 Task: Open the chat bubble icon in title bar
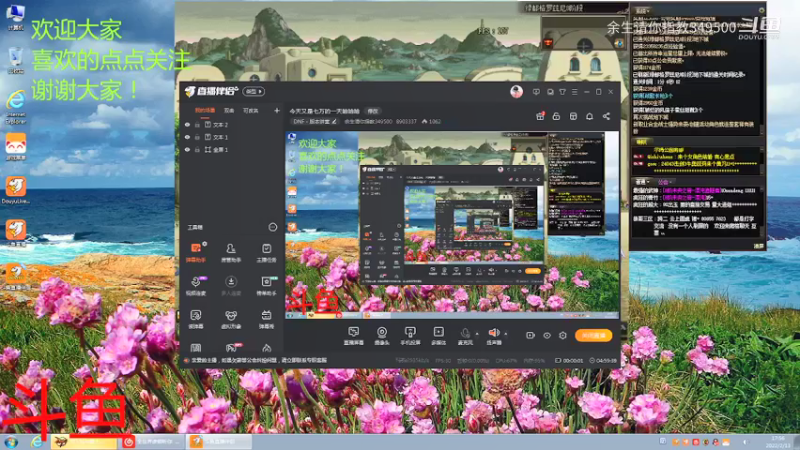click(550, 92)
